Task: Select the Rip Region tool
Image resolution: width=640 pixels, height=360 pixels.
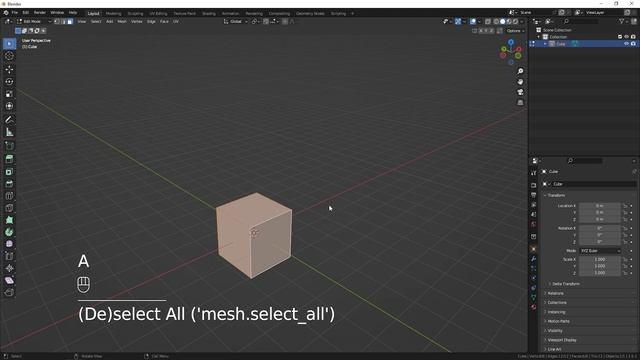Action: click(x=9, y=292)
